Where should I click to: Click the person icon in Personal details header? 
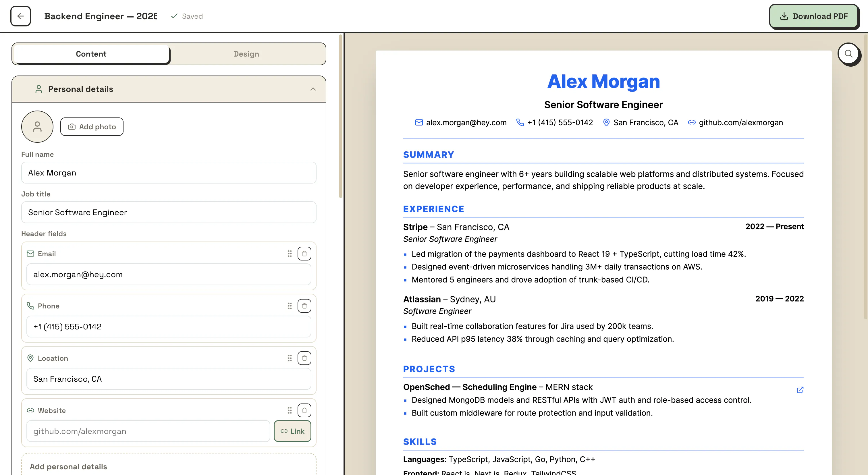[x=39, y=89]
